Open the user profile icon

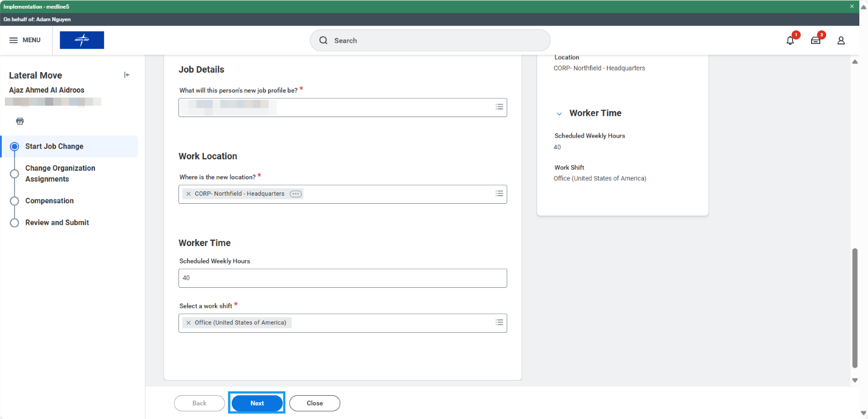coord(841,41)
